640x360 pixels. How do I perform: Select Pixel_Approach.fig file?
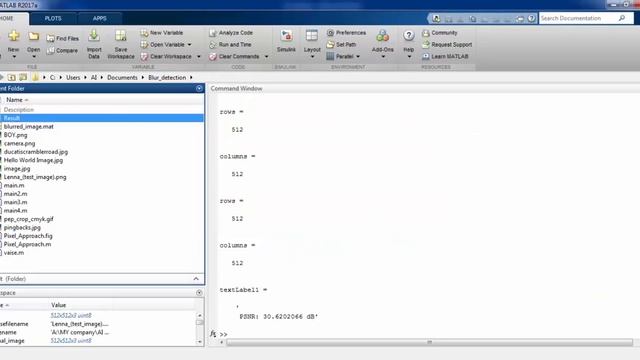28,236
